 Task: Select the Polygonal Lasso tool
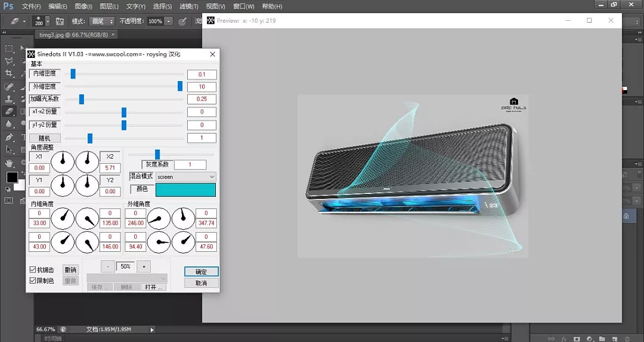8,61
